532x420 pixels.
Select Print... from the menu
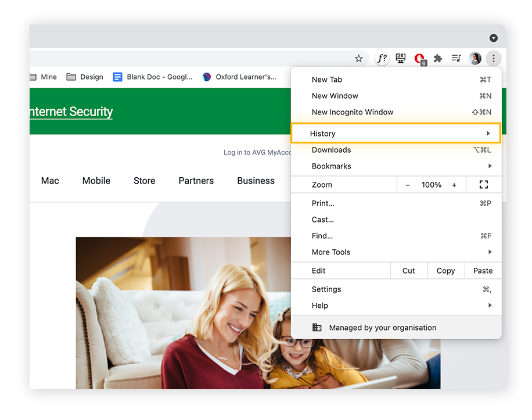pos(396,203)
